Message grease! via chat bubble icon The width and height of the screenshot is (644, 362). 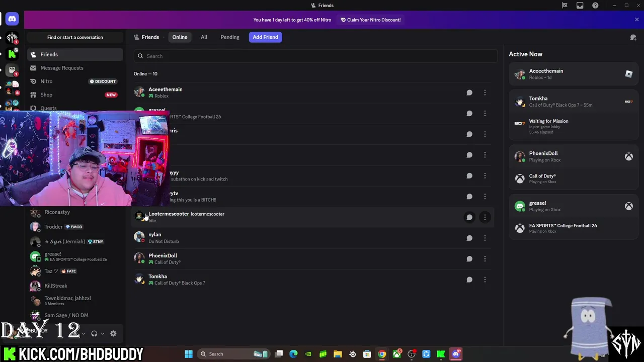(x=469, y=113)
